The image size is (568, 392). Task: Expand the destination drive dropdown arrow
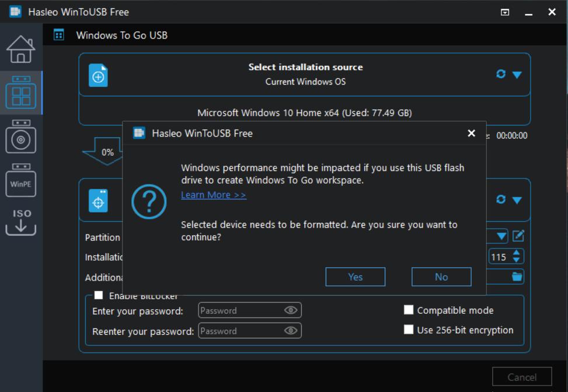tap(517, 200)
